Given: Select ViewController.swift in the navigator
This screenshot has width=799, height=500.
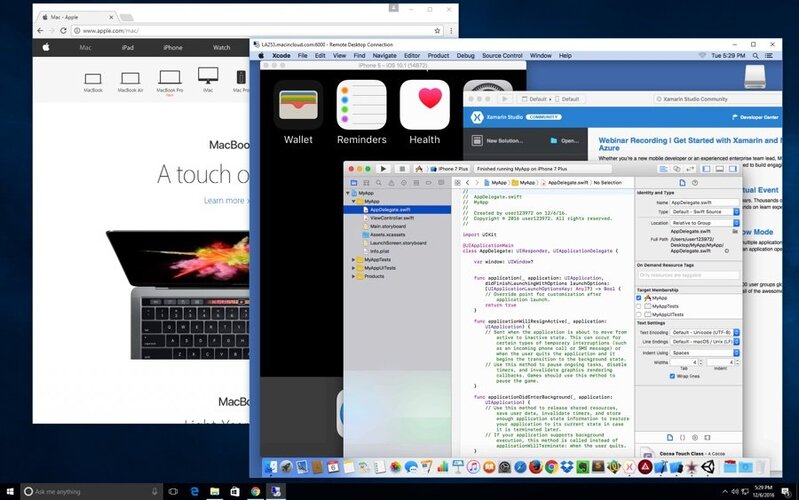Looking at the screenshot, I should 392,218.
